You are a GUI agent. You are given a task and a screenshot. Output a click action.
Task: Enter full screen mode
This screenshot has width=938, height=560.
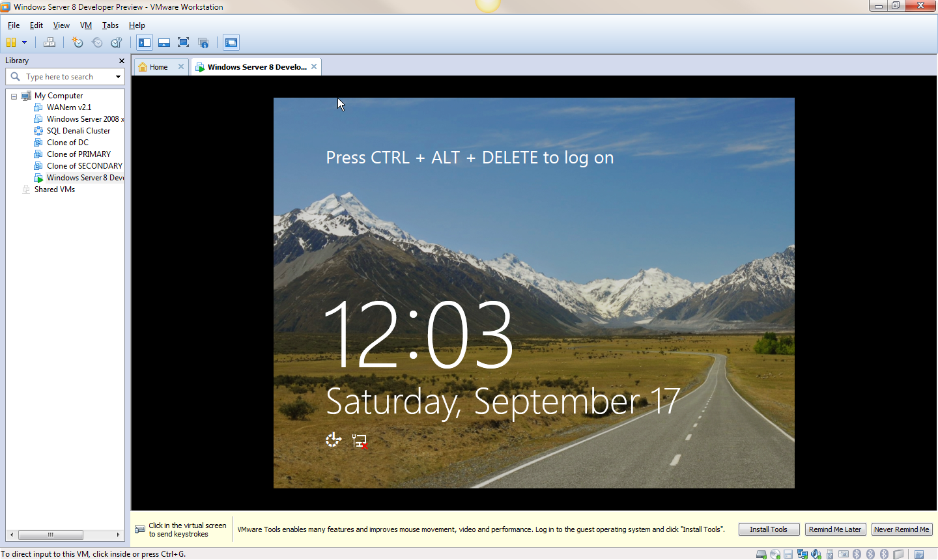point(184,42)
